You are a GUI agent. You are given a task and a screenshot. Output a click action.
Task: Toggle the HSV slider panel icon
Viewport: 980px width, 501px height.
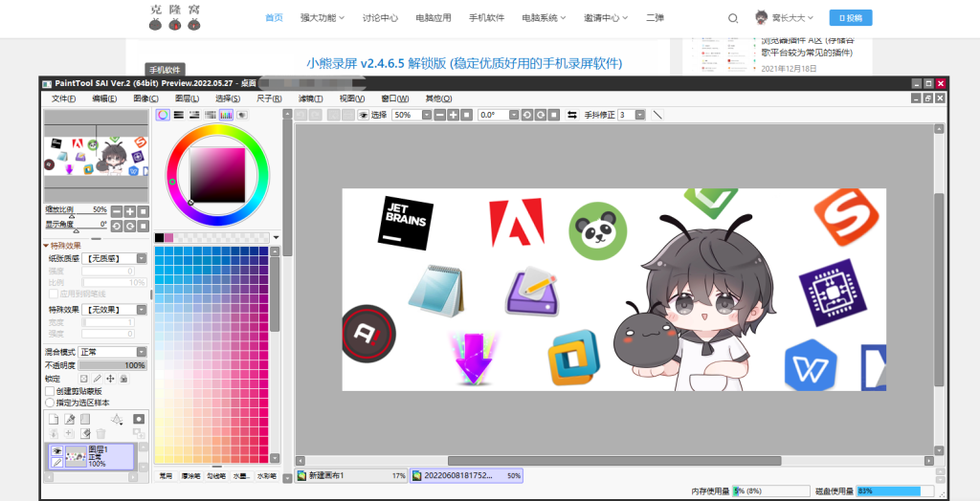click(x=194, y=115)
